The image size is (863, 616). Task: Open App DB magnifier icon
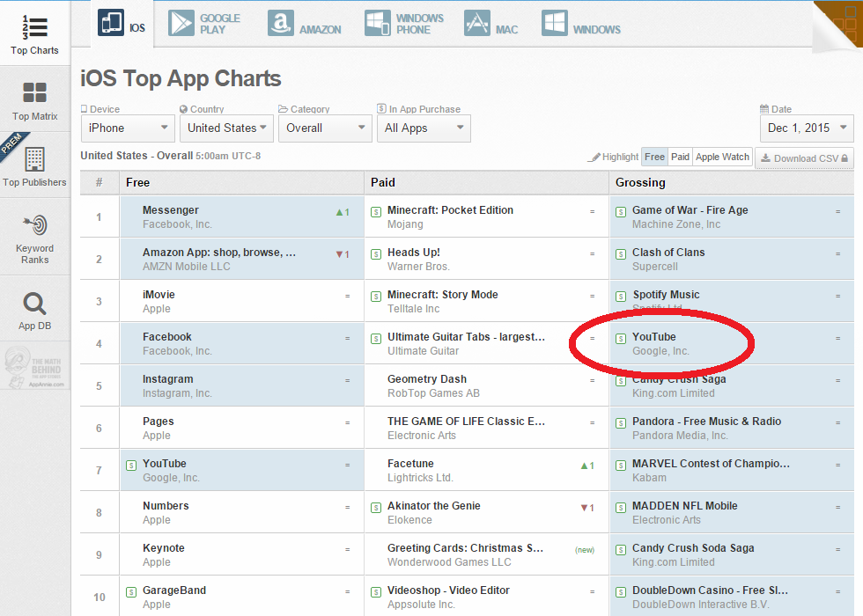[x=35, y=304]
